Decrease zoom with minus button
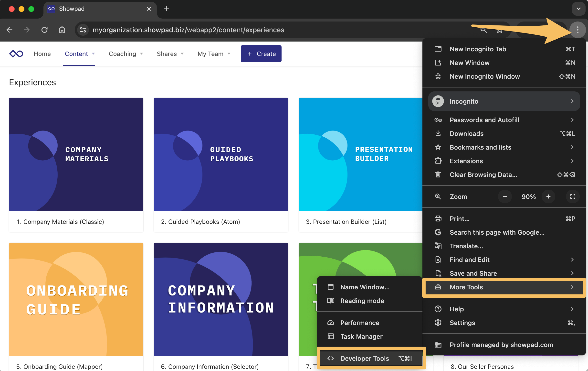 click(x=505, y=197)
